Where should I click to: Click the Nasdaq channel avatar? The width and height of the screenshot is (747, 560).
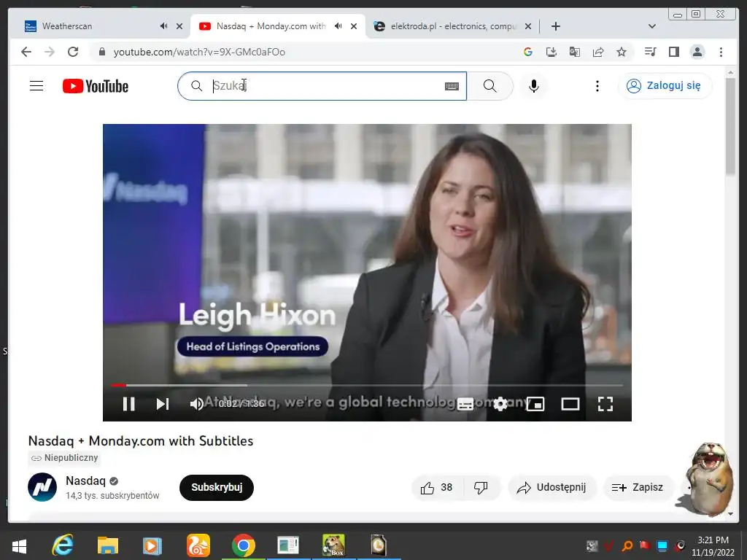[x=42, y=487]
